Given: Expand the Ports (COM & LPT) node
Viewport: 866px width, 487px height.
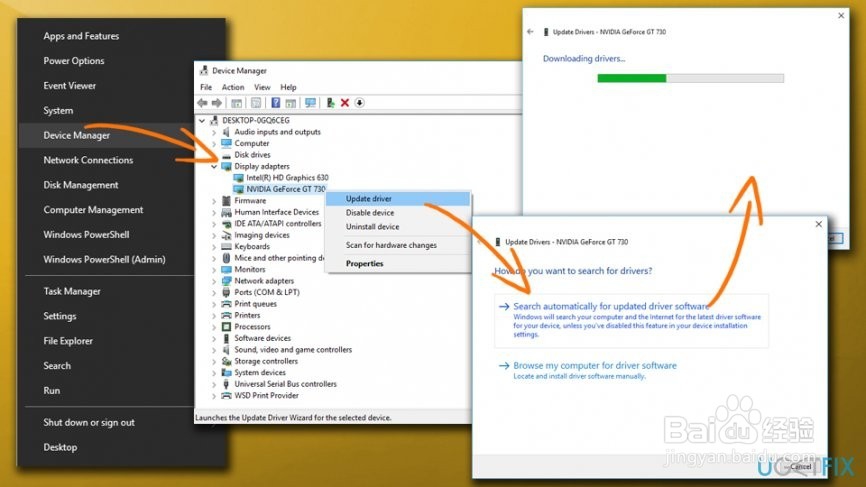Looking at the screenshot, I should click(214, 293).
